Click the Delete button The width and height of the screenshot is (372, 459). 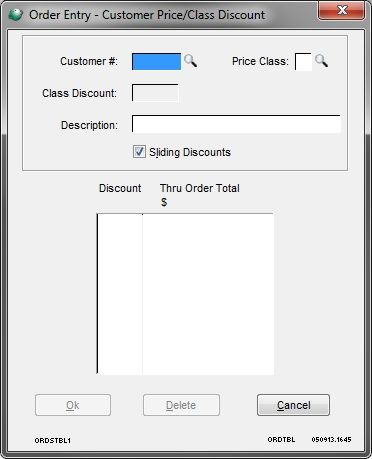point(181,405)
